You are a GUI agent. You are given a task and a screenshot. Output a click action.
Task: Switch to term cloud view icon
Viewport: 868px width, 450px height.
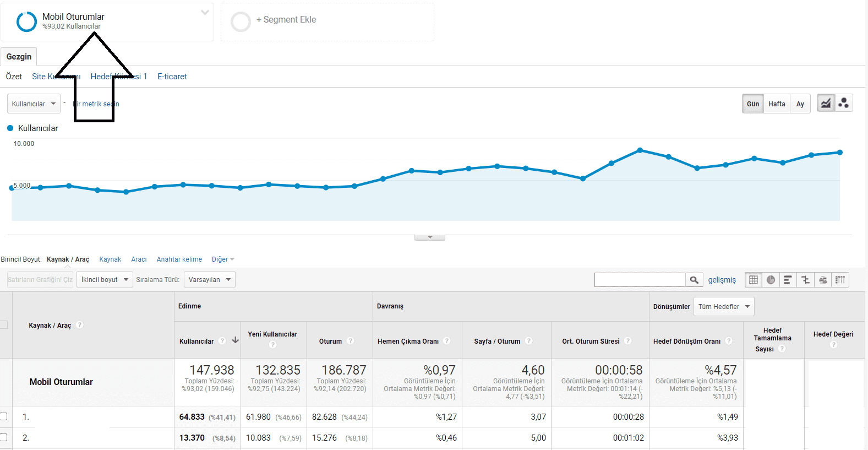point(823,280)
